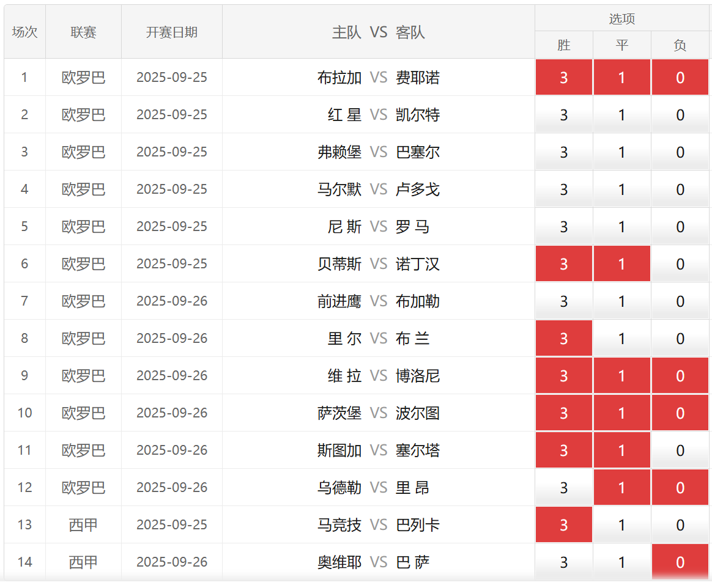The width and height of the screenshot is (712, 588).
Task: Add draw (1) for 马竞技 VS 巴列卡
Action: coord(621,525)
